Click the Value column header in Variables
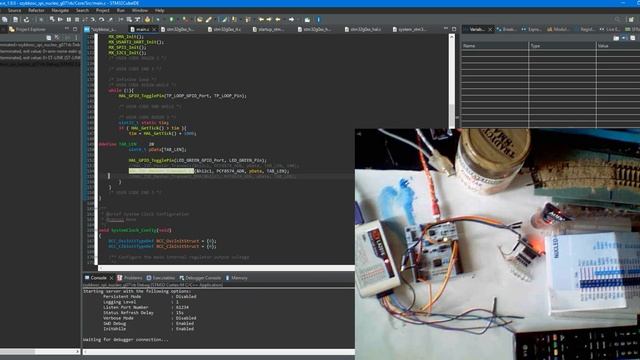The image size is (640, 360). point(618,46)
